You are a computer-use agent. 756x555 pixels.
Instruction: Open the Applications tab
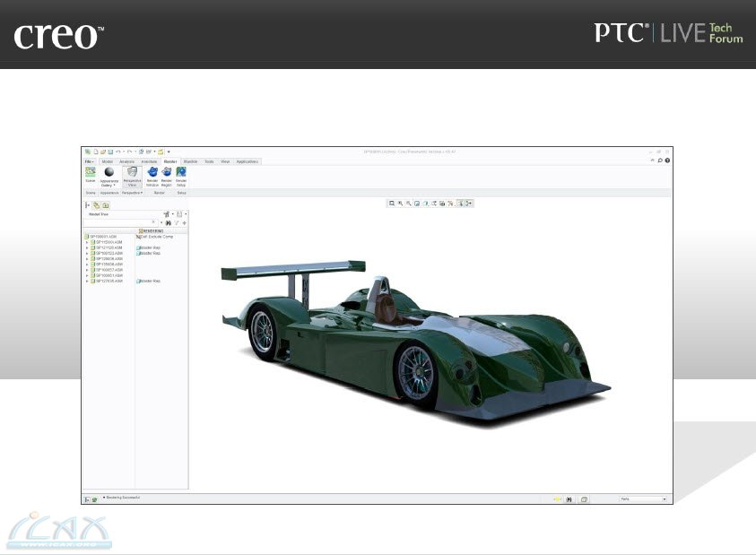248,161
